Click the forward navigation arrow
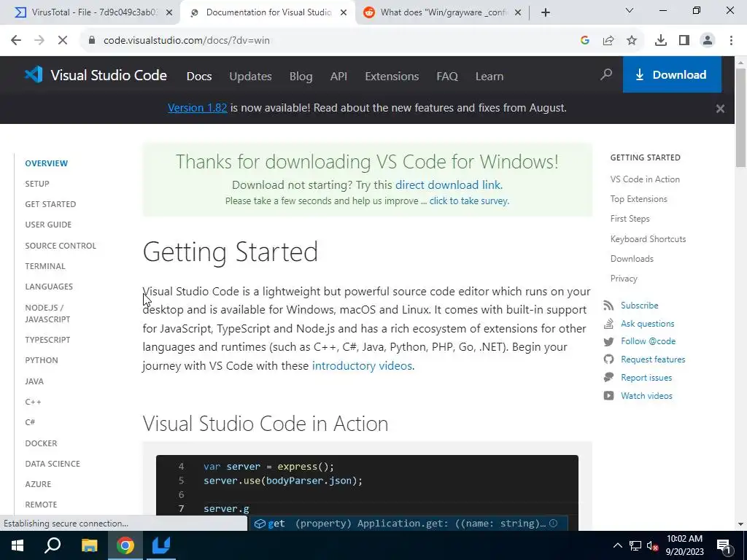Screen dimensions: 747x560 (x=39, y=41)
